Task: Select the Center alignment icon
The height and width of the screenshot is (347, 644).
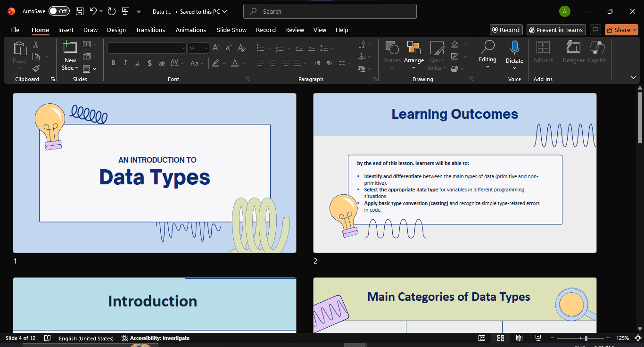Action: pos(272,63)
